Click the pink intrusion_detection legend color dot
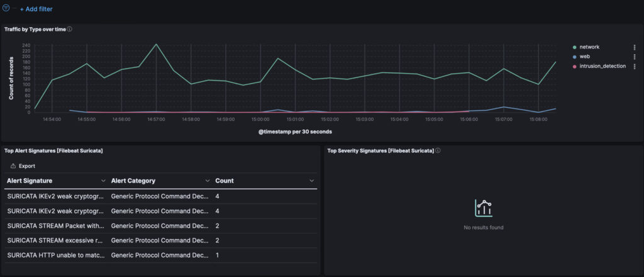The height and width of the screenshot is (277, 644). tap(574, 66)
